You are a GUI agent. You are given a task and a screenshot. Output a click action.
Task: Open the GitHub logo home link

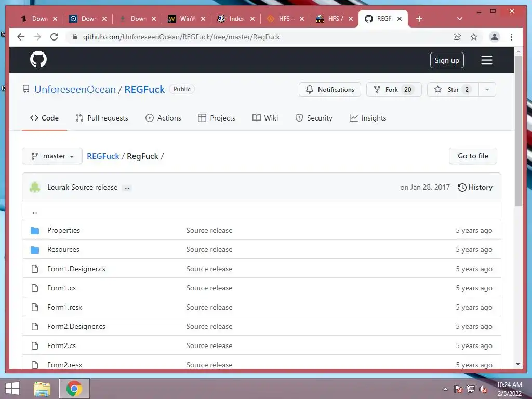[38, 59]
